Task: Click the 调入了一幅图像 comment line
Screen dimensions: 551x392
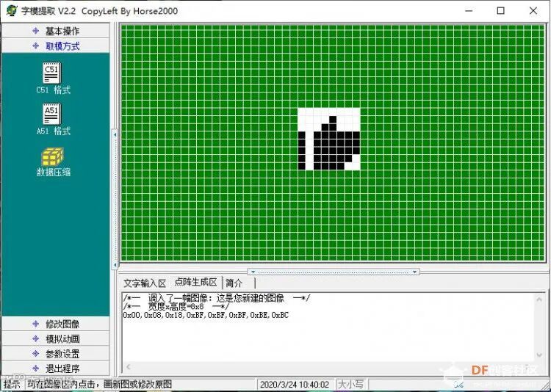Action: [x=216, y=298]
